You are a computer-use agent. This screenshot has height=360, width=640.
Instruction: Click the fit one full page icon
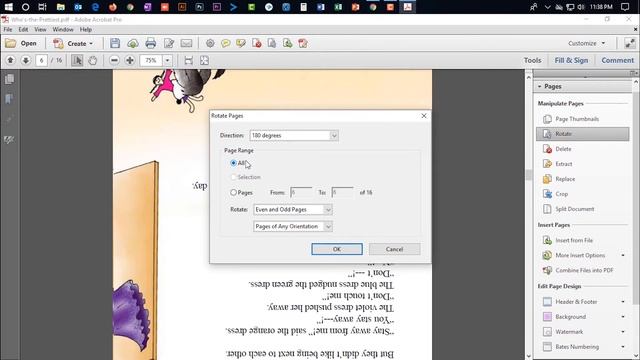tap(204, 60)
